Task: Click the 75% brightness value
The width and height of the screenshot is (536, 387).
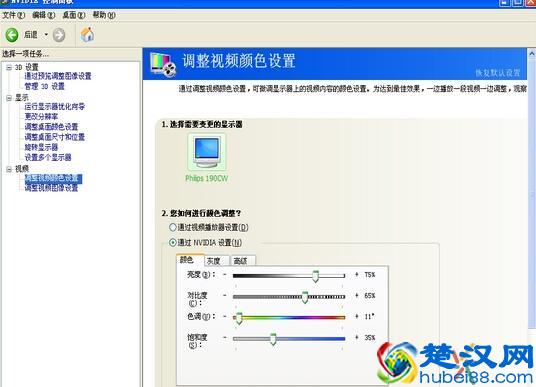Action: point(370,275)
